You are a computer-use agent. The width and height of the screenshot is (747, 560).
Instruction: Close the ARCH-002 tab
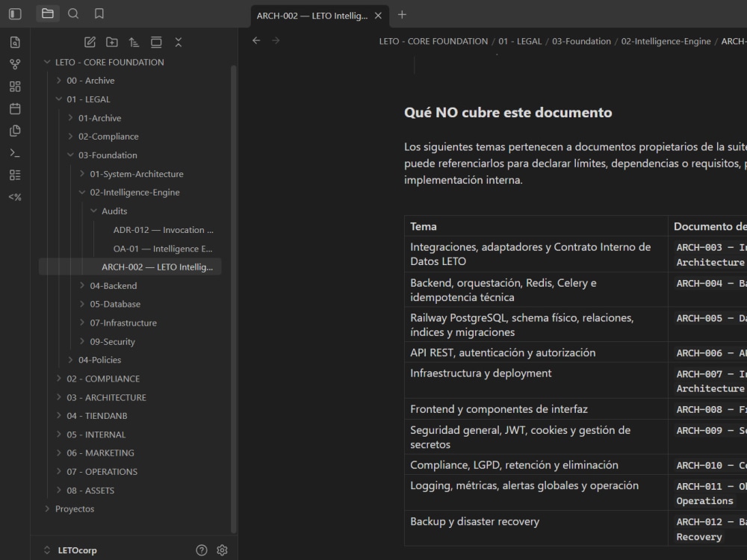tap(378, 16)
